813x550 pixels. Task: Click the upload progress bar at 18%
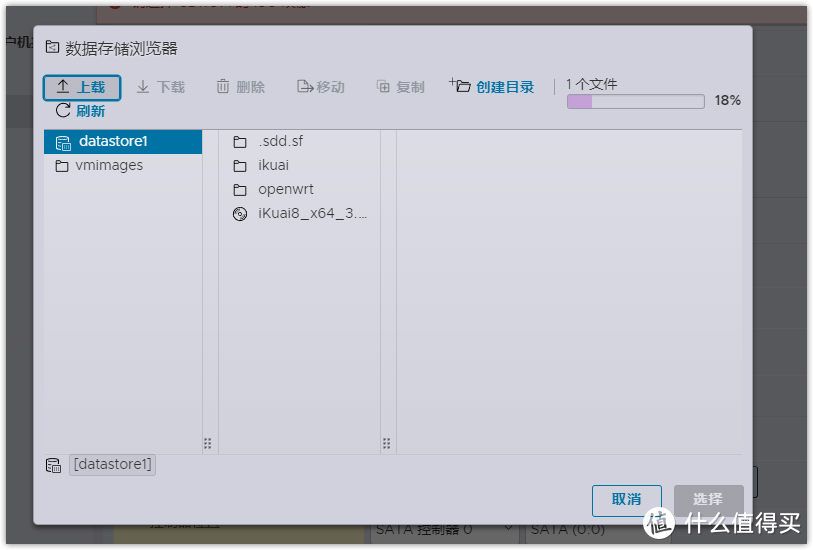pyautogui.click(x=636, y=101)
